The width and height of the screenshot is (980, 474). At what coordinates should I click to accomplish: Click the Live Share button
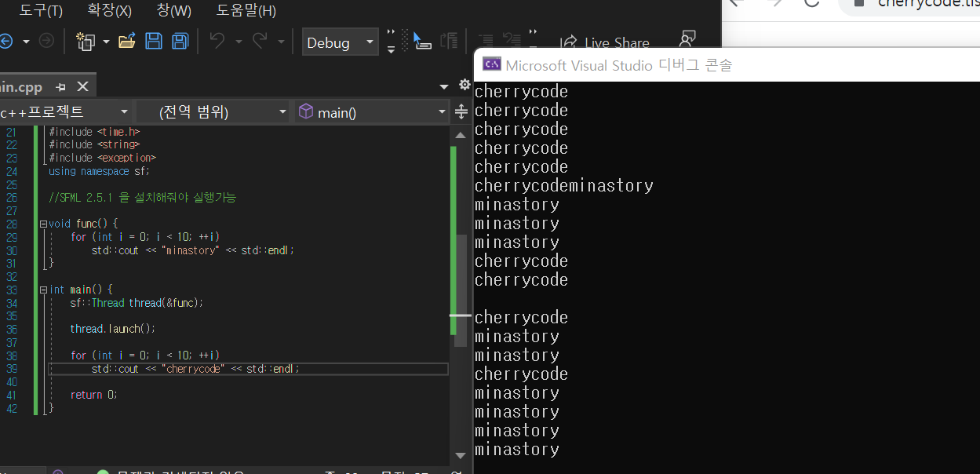pyautogui.click(x=605, y=43)
